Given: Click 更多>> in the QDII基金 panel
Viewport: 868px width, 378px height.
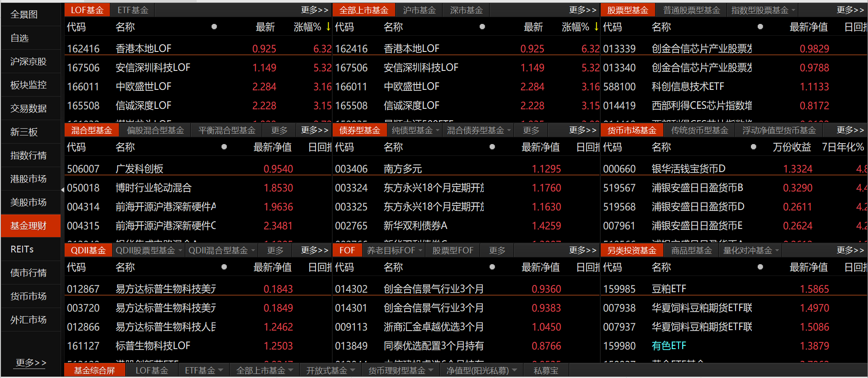Looking at the screenshot, I should (x=315, y=250).
